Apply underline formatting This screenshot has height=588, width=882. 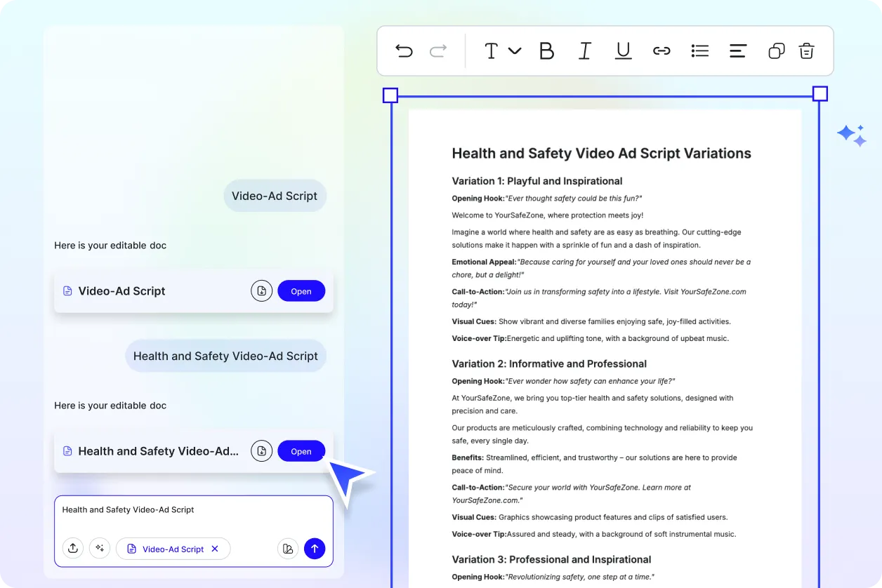point(623,51)
